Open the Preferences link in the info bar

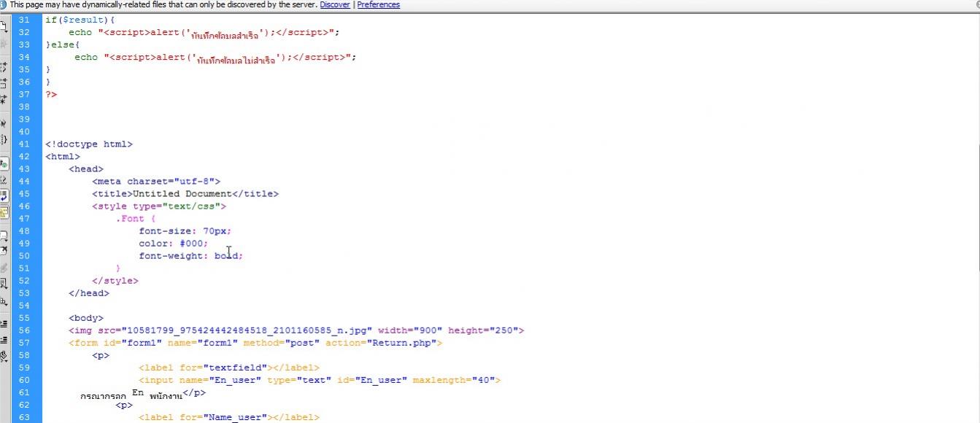pyautogui.click(x=378, y=4)
